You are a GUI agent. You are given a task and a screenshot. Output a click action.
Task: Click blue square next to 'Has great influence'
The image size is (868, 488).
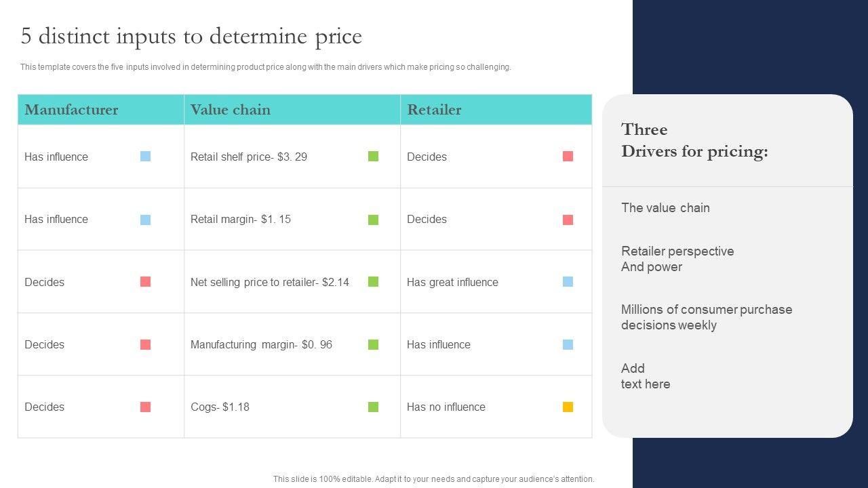point(568,282)
